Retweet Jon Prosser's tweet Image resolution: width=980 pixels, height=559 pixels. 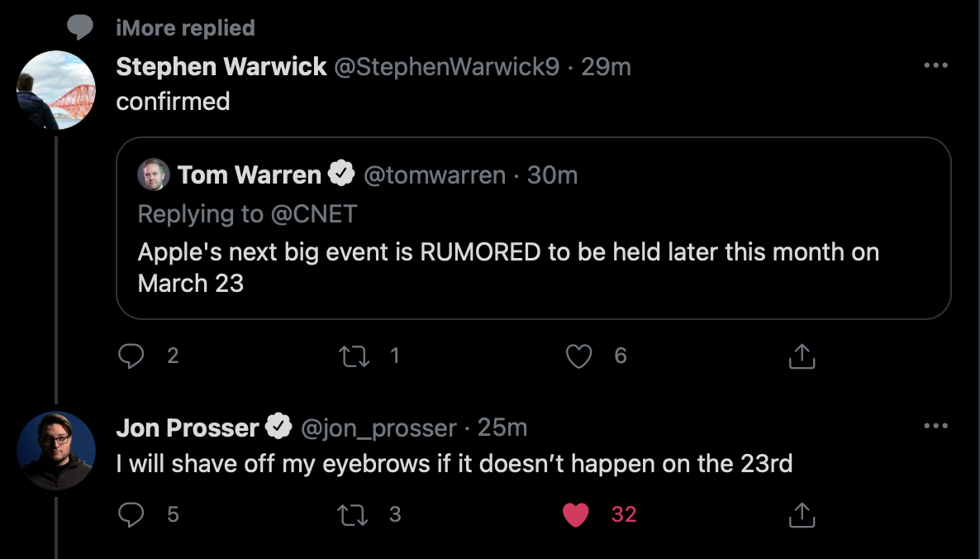[353, 515]
